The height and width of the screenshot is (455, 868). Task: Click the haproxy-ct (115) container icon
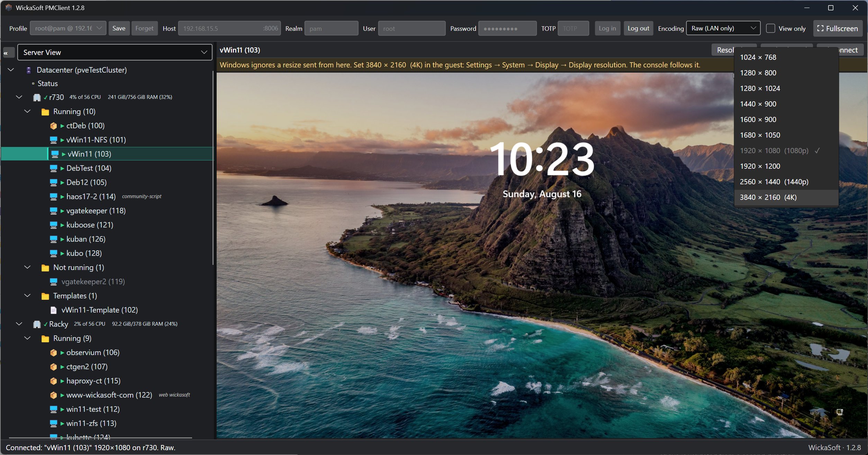(53, 381)
